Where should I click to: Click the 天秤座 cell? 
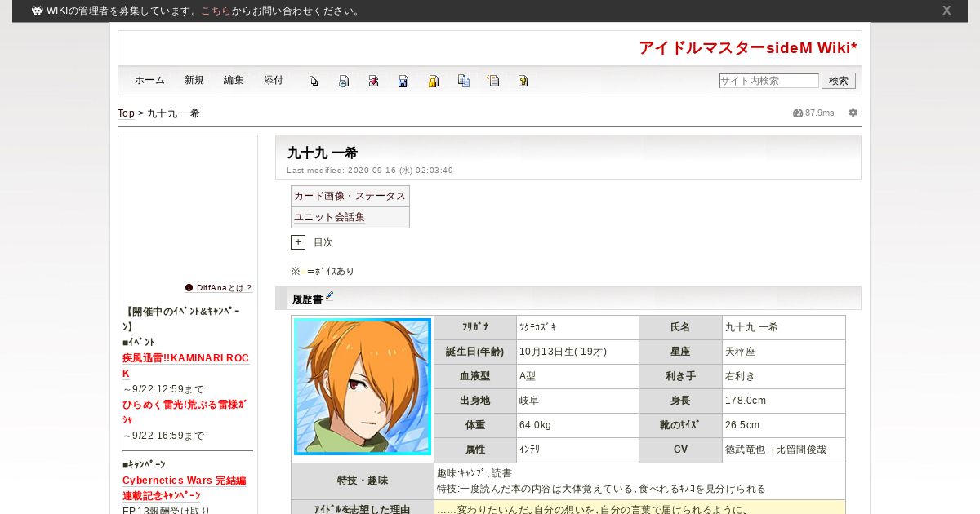tap(784, 352)
